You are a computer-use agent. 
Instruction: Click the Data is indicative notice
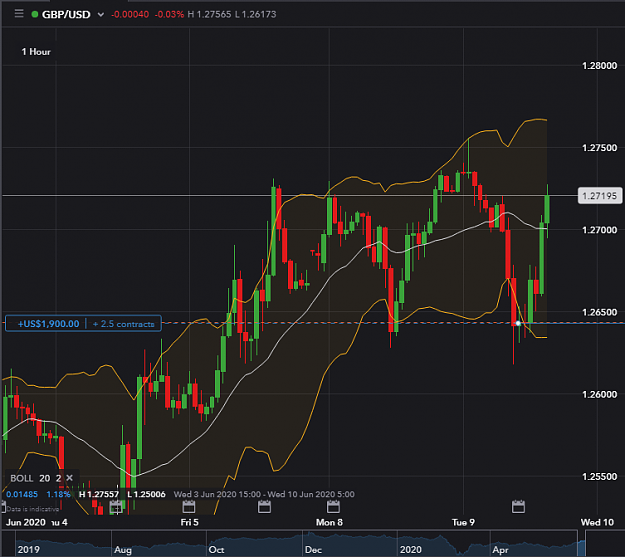[32, 509]
